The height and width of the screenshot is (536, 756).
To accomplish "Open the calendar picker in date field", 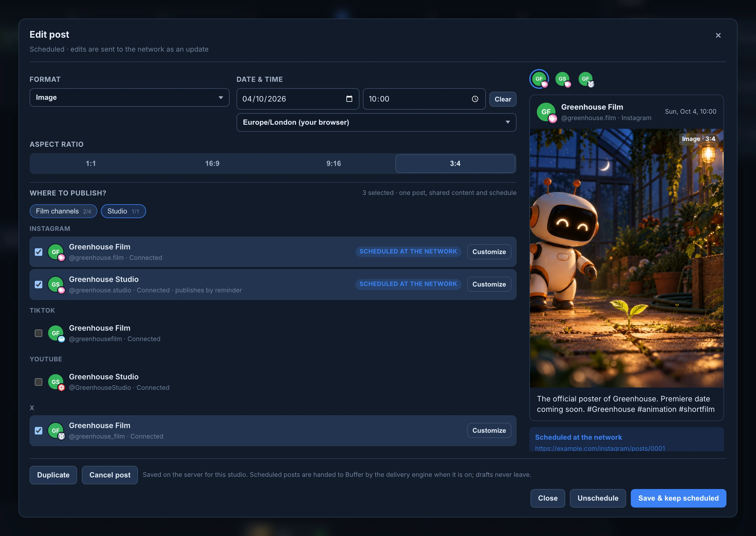I will (349, 99).
